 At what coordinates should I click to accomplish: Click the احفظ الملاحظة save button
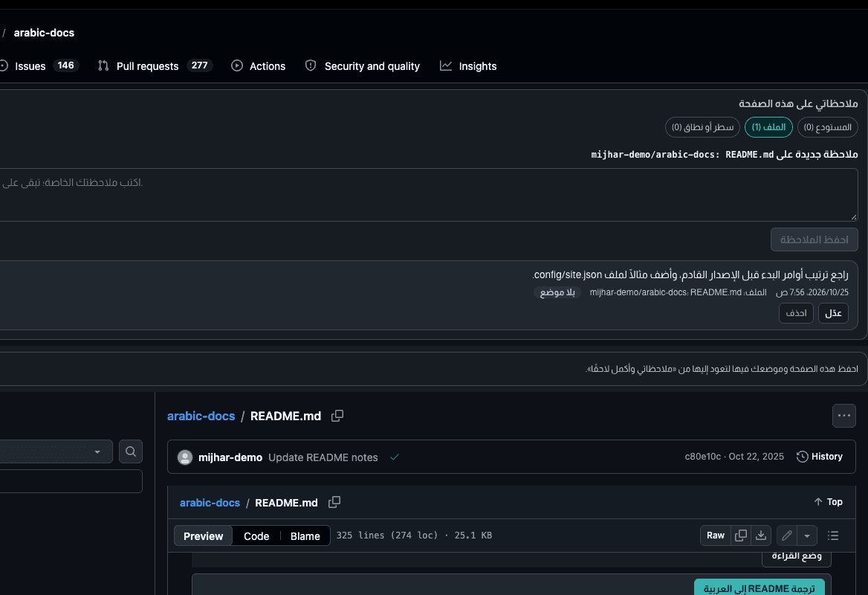coord(814,239)
